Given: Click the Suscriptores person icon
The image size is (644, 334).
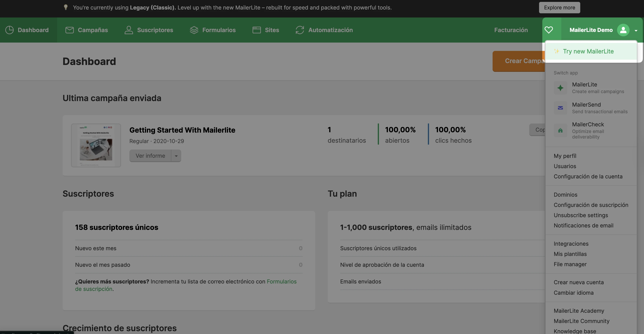Looking at the screenshot, I should tap(128, 30).
